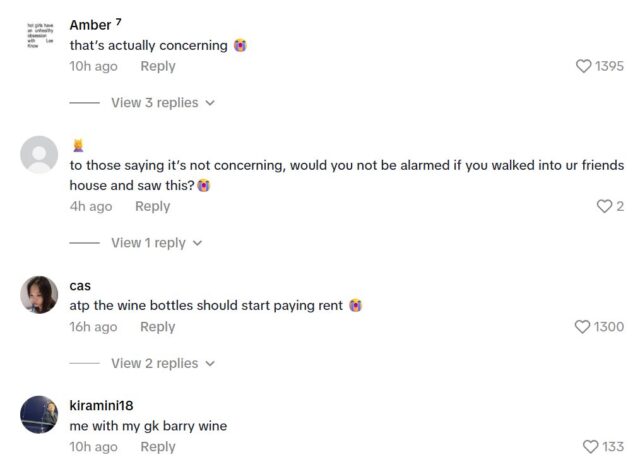Image resolution: width=640 pixels, height=474 pixels.
Task: Open kiramini18's profile avatar
Action: point(39,414)
